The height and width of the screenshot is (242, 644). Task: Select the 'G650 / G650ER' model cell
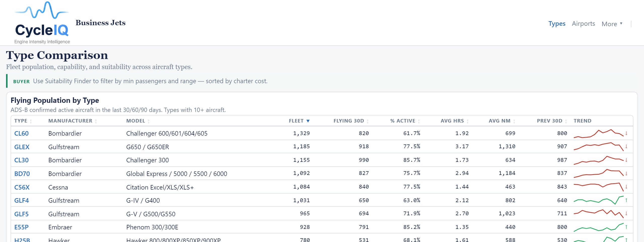148,147
